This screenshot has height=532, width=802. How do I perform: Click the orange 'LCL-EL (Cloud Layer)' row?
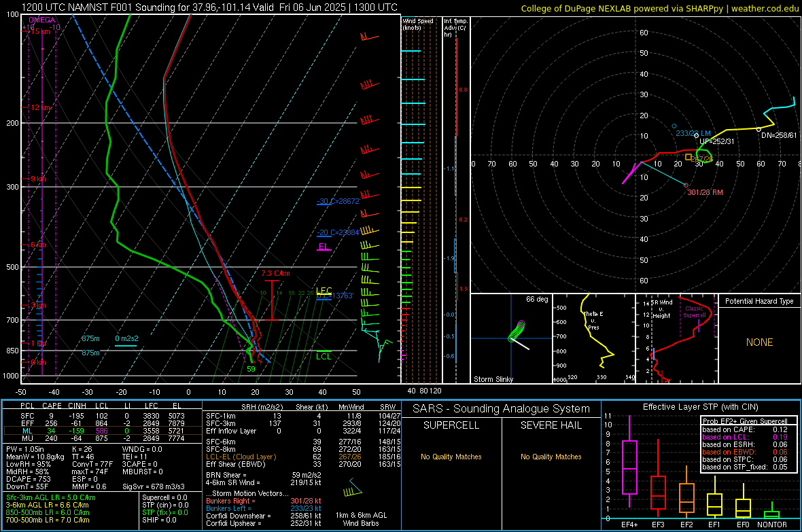[x=303, y=457]
